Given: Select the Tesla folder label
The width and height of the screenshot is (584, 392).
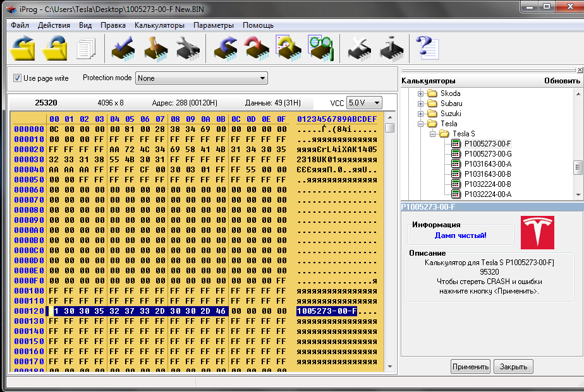Looking at the screenshot, I should tap(449, 124).
